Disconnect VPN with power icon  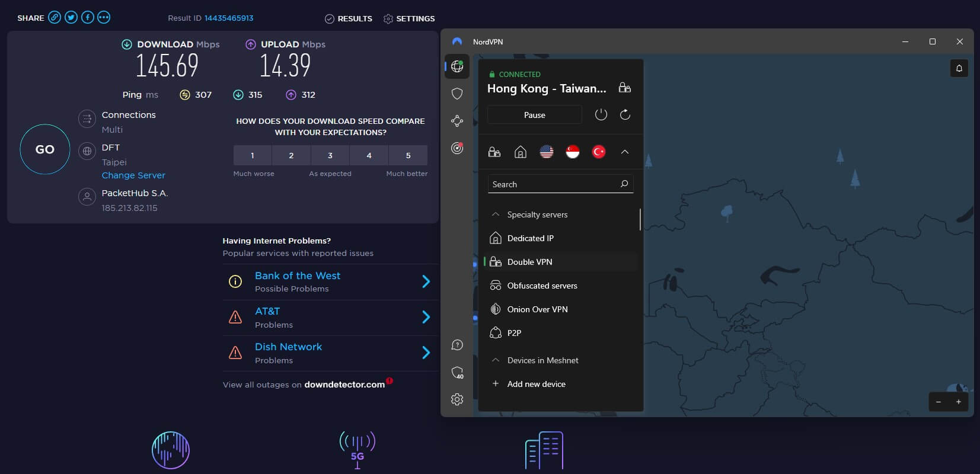[601, 115]
